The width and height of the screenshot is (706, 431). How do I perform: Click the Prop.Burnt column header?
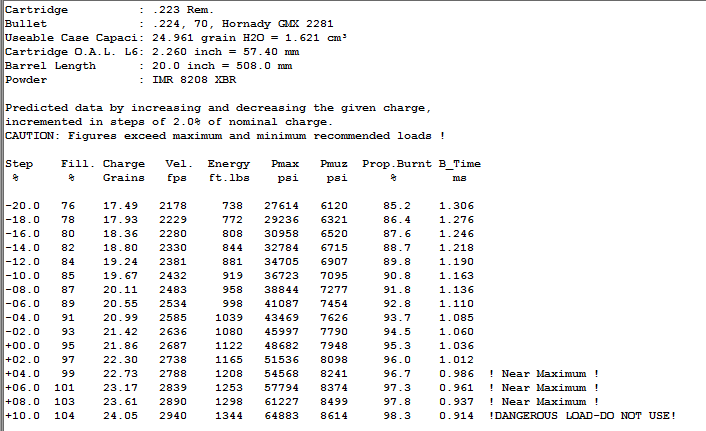point(393,163)
